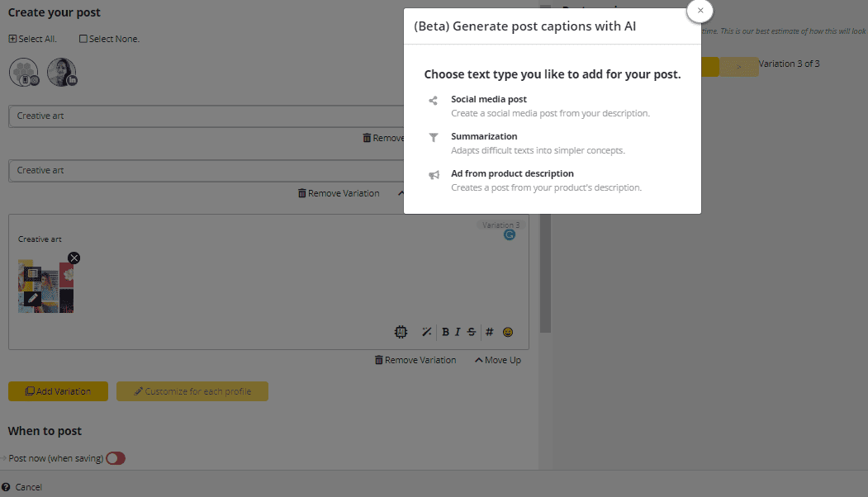Click the megaphone icon for Ad from product description
Viewport: 868px width, 497px height.
tap(433, 174)
